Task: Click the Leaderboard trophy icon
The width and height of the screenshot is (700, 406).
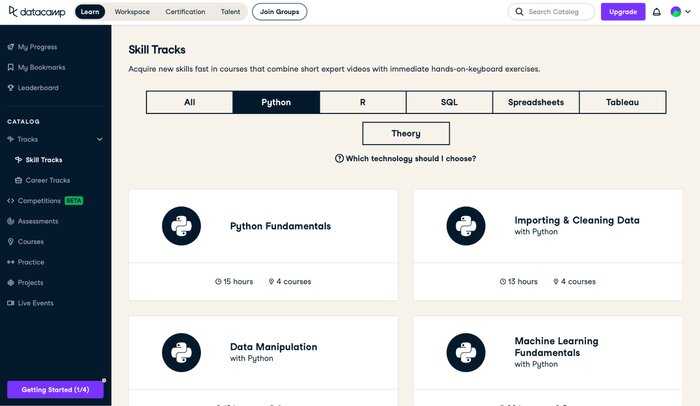Action: pyautogui.click(x=11, y=88)
